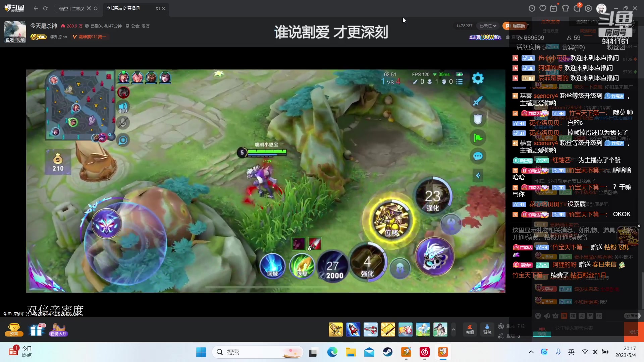The width and height of the screenshot is (644, 362).
Task: Select the 日活跃度 sub-tab
Action: pos(550,31)
